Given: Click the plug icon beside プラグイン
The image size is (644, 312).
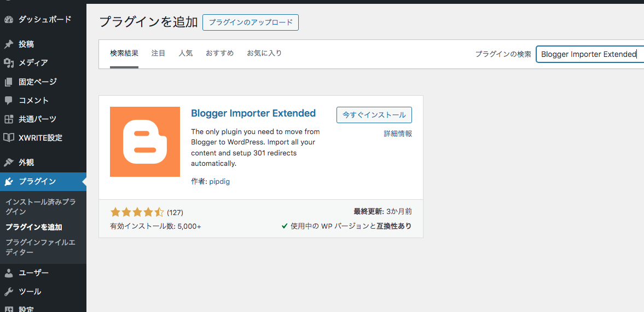Looking at the screenshot, I should (9, 182).
